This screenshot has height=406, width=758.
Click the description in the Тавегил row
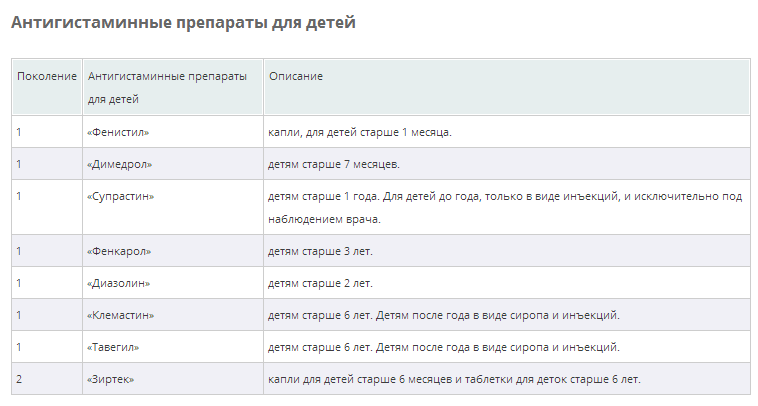tap(443, 347)
